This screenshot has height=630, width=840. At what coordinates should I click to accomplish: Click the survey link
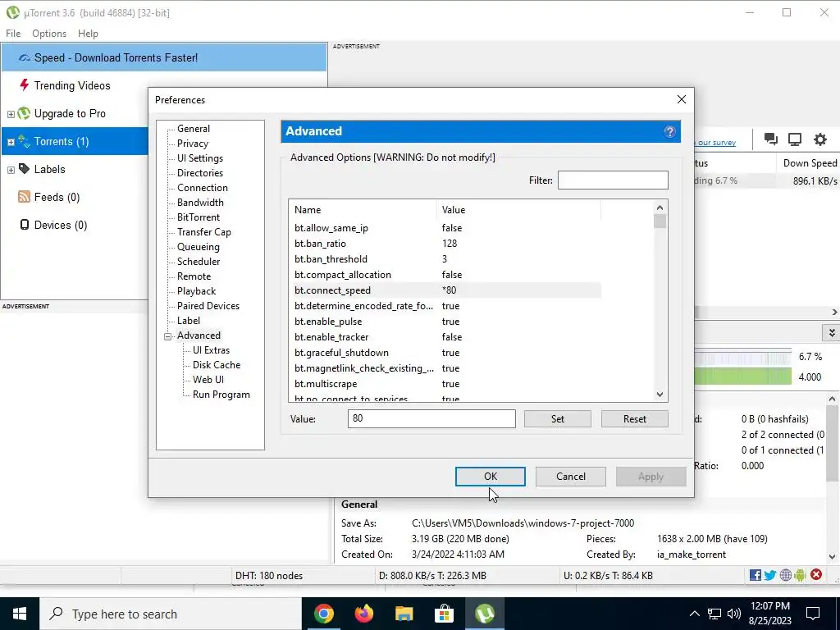(714, 143)
